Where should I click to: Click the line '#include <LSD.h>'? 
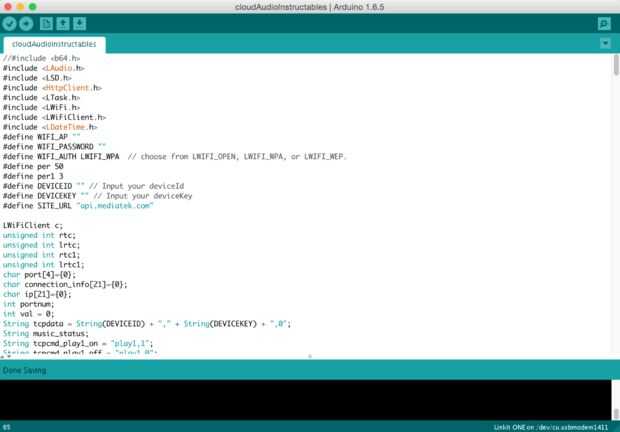point(37,78)
